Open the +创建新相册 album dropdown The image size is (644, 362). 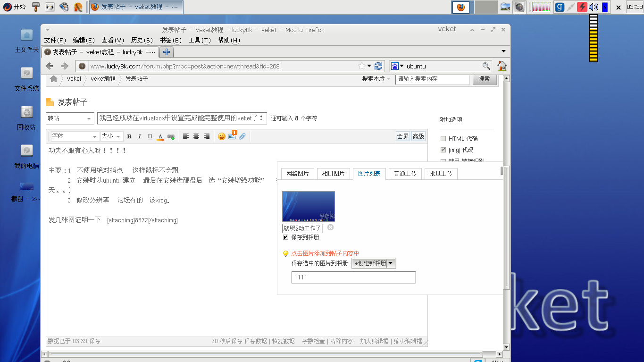(x=374, y=263)
